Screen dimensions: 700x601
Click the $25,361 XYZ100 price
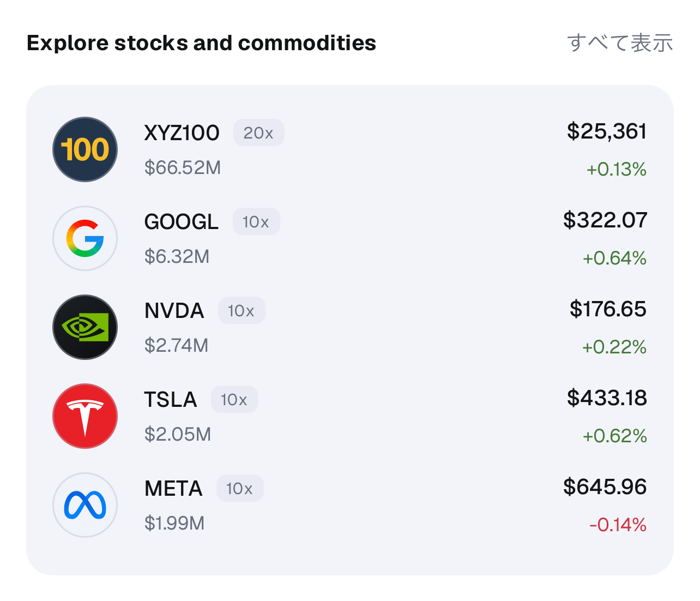pyautogui.click(x=607, y=131)
